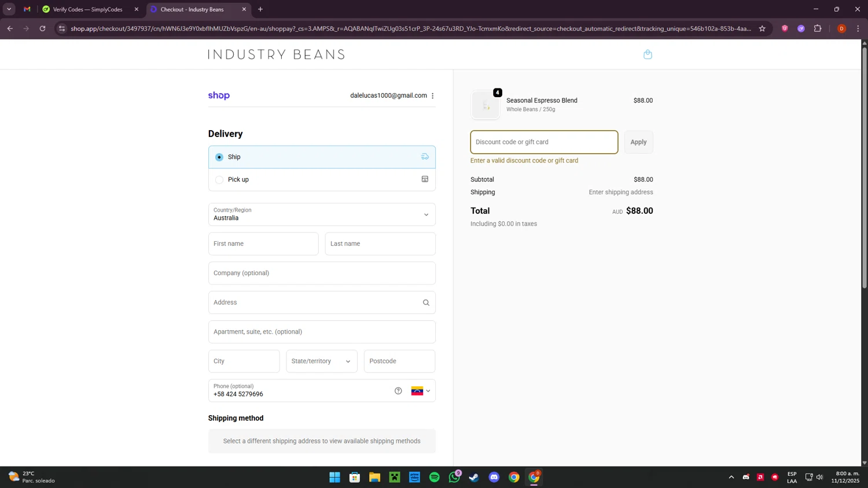Open browser extensions puzzle icon
Viewport: 868px width, 488px height.
click(x=818, y=28)
